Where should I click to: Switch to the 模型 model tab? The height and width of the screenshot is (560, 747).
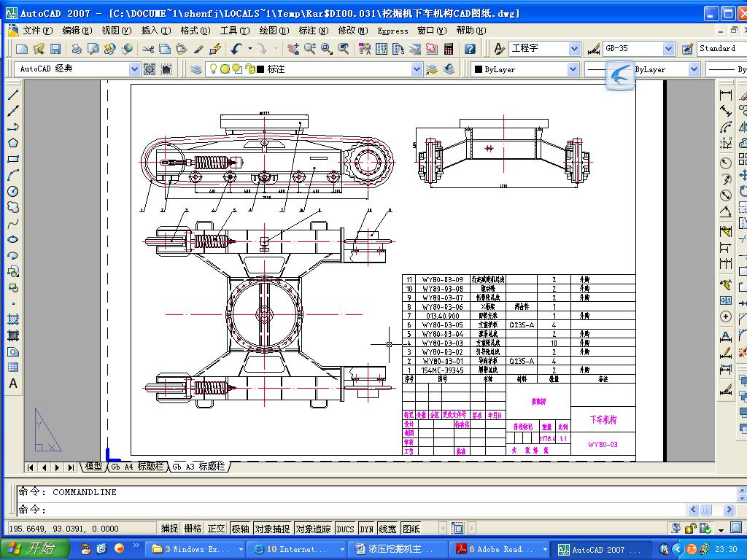pyautogui.click(x=93, y=467)
